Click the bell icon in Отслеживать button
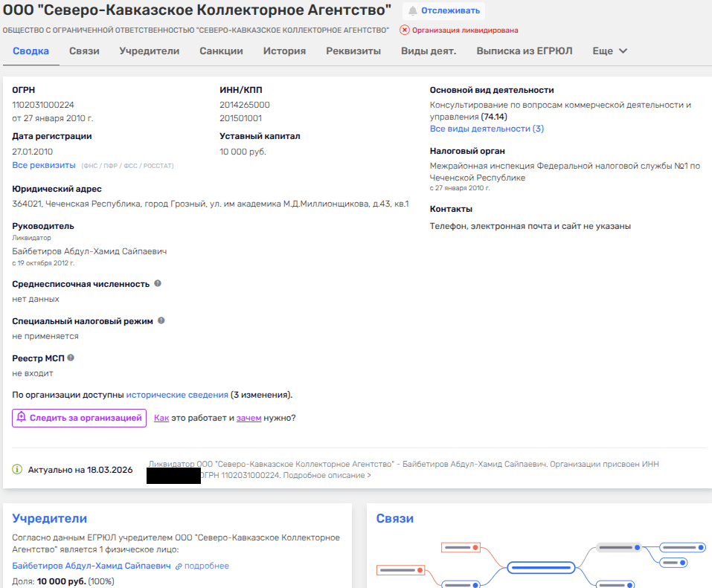The height and width of the screenshot is (588, 712). [x=413, y=11]
